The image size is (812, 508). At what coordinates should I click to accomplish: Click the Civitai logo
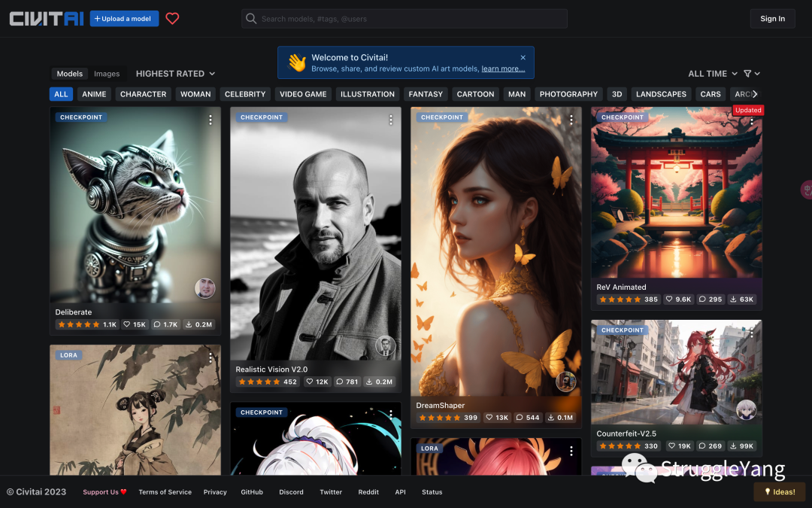(47, 19)
